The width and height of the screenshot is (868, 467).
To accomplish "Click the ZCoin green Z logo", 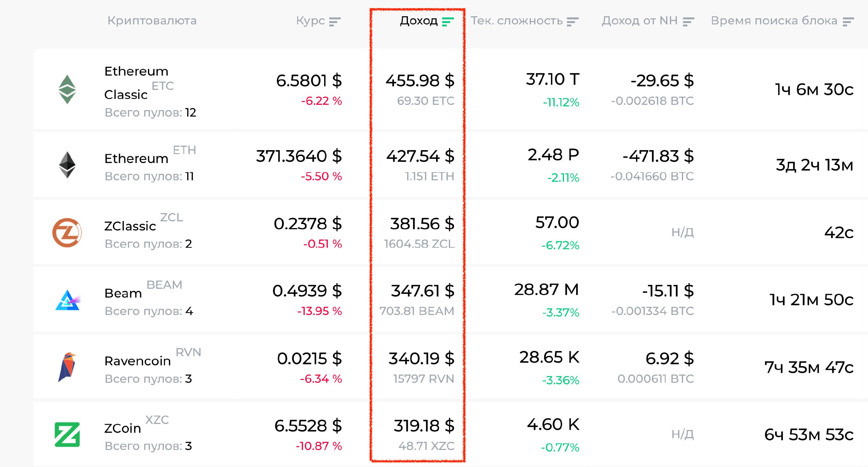I will tap(67, 434).
